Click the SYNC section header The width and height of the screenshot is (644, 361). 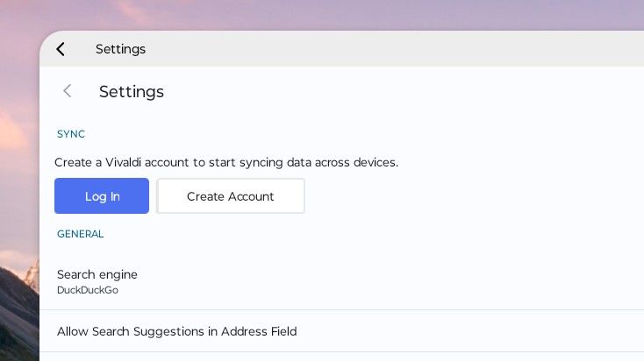click(71, 134)
